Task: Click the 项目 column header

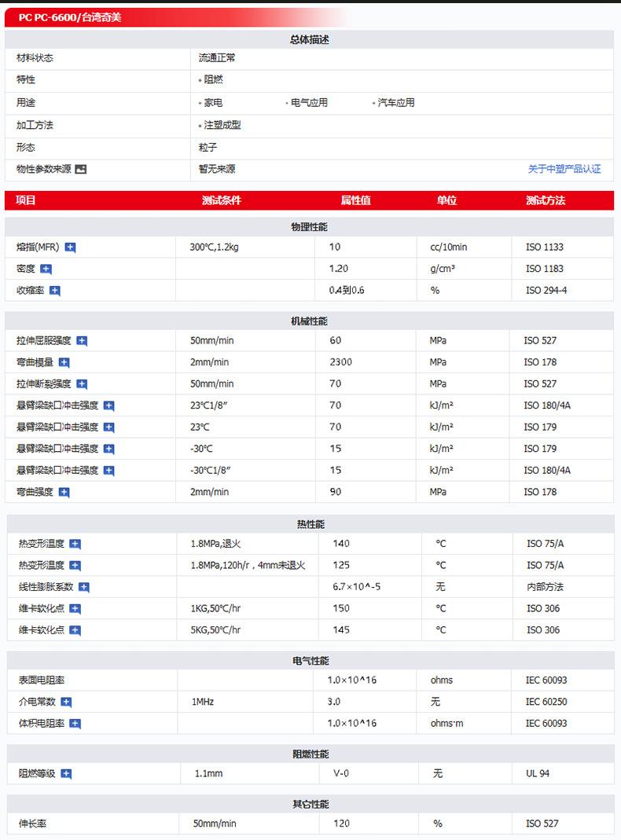Action: (26, 200)
